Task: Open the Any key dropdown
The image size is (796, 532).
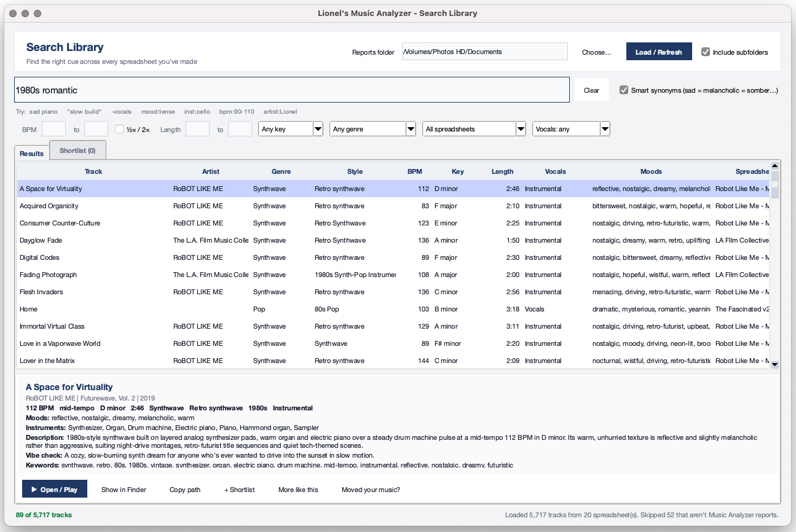Action: tap(291, 129)
